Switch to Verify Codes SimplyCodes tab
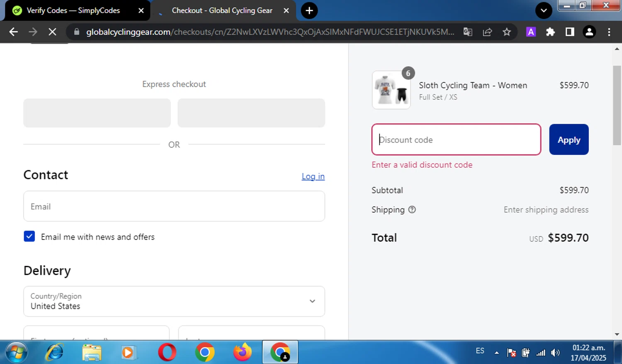Image resolution: width=622 pixels, height=364 pixels. coord(73,10)
